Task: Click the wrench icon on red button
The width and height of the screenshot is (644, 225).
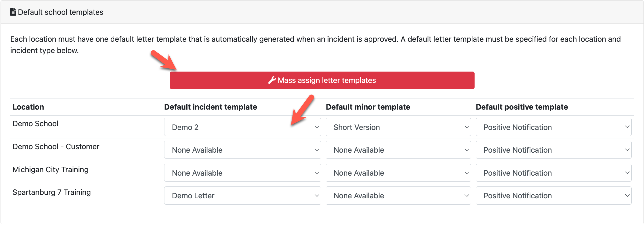Action: pos(272,80)
